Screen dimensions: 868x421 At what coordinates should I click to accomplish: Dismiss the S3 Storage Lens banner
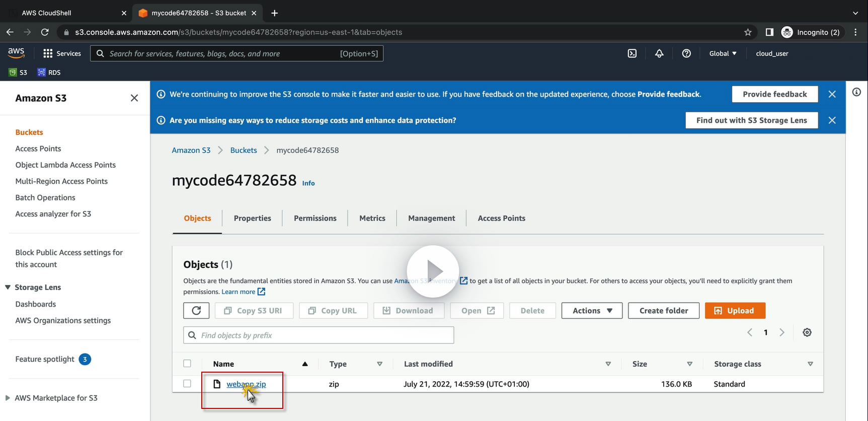coord(832,120)
